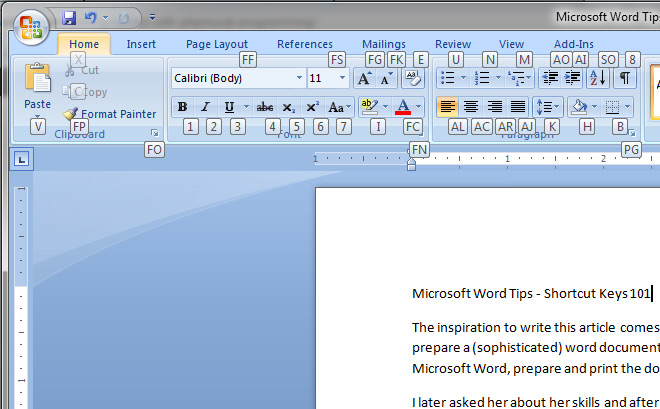Center the paragraph text

(471, 107)
